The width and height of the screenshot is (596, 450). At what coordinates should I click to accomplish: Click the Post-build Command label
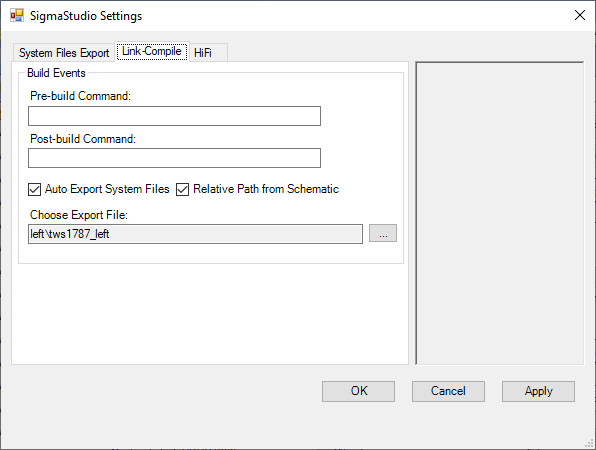[x=83, y=139]
